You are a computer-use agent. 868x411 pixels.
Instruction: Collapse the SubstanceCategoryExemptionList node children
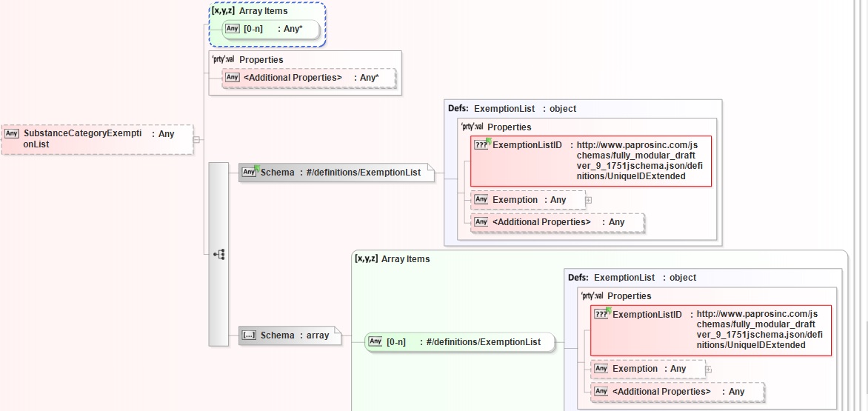(x=196, y=139)
